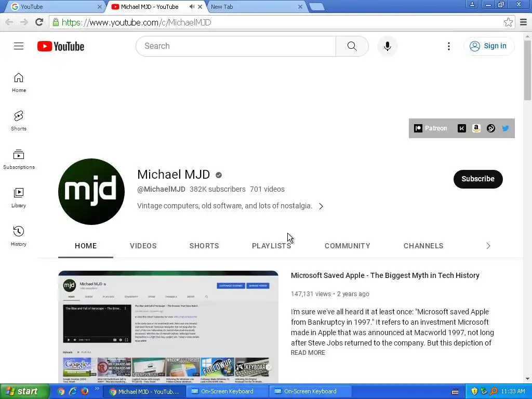Open a new browser tab button
The height and width of the screenshot is (399, 532).
point(317,7)
